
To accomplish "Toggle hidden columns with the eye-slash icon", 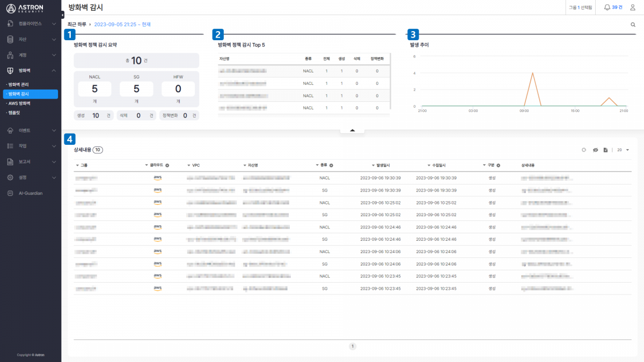I will tap(595, 150).
